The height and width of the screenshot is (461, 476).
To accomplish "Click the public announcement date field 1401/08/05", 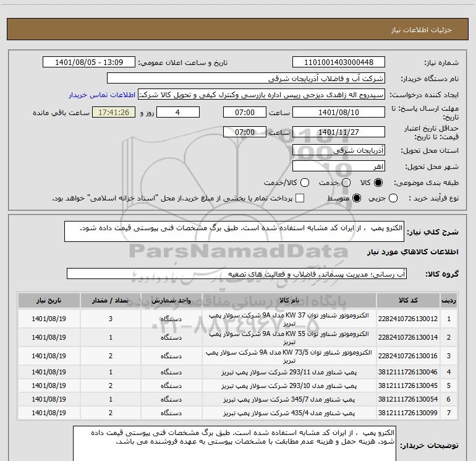I will click(x=89, y=62).
